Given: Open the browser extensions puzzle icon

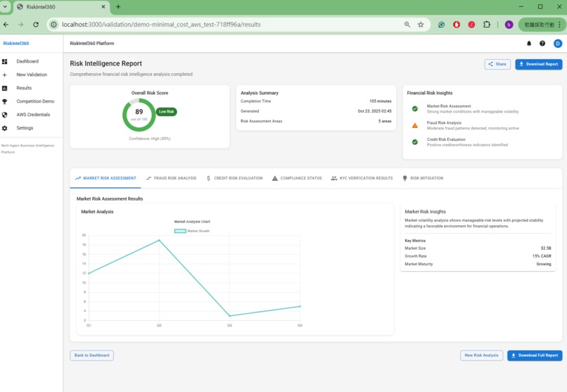Looking at the screenshot, I should tap(487, 25).
